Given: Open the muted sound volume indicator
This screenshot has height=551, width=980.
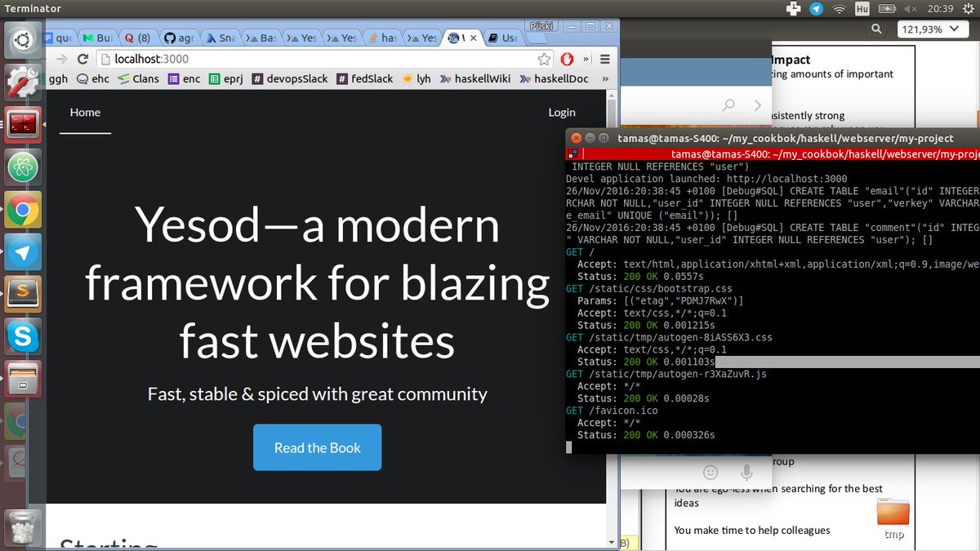Looking at the screenshot, I should click(911, 8).
